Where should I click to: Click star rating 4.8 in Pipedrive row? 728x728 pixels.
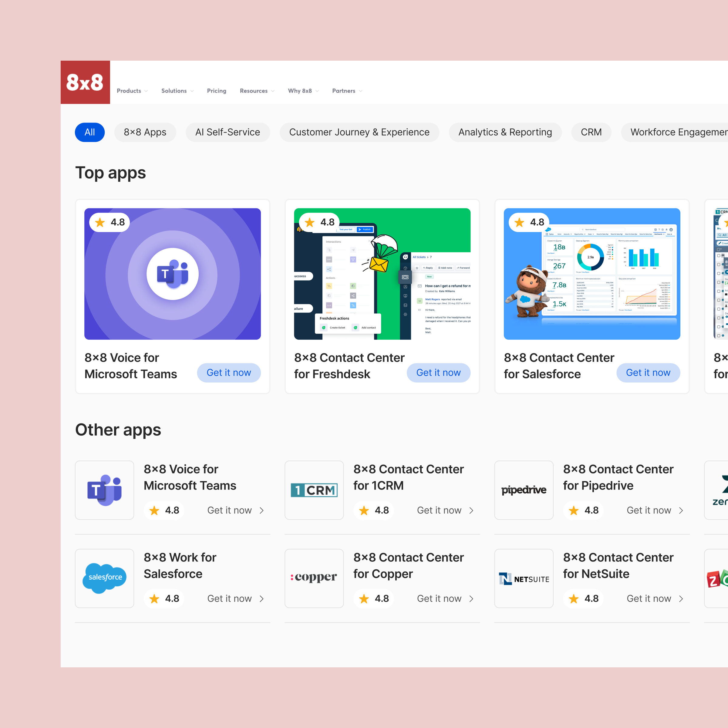(583, 510)
